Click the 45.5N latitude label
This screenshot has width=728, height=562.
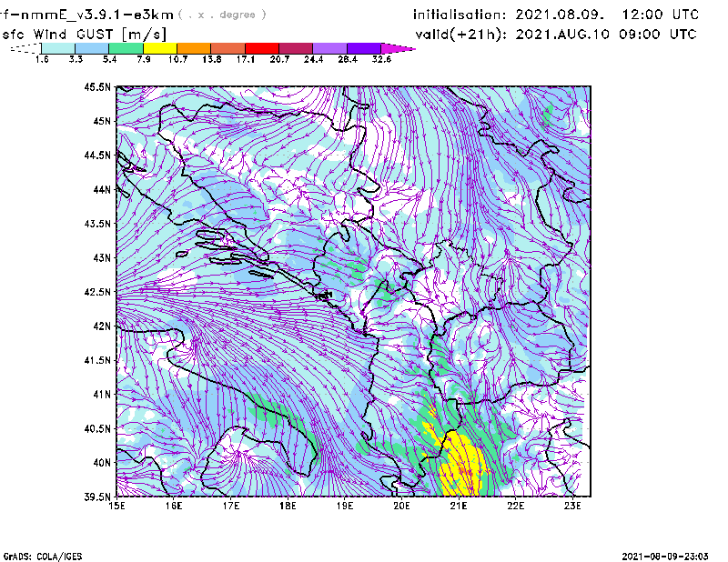97,86
